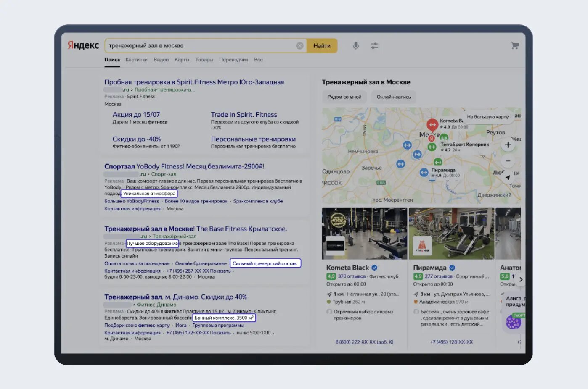Image resolution: width=588 pixels, height=389 pixels.
Task: Open YoBody Контактная информация link
Action: pos(132,209)
